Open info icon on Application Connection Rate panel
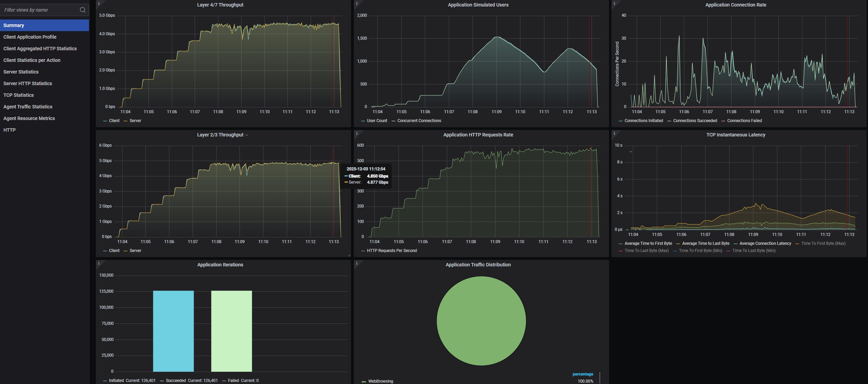Viewport: 868px width, 384px height. (614, 3)
